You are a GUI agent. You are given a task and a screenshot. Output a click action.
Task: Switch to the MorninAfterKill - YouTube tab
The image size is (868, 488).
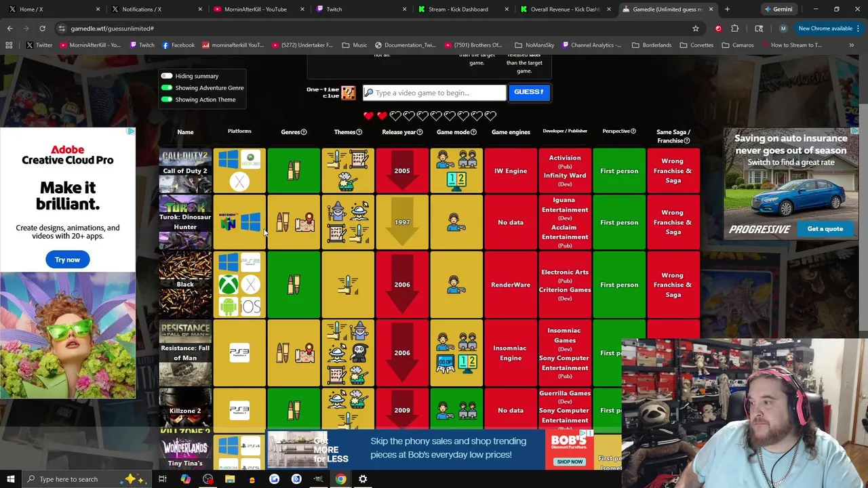tap(258, 9)
